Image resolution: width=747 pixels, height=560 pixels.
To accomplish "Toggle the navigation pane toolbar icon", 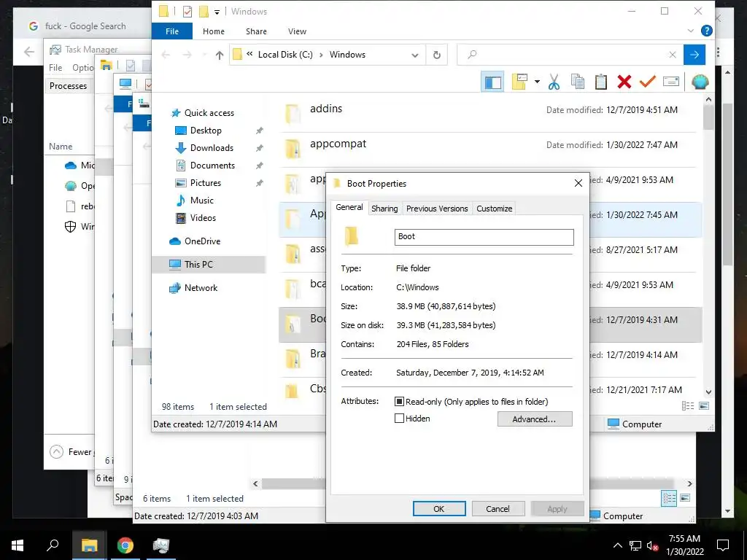I will coord(492,82).
